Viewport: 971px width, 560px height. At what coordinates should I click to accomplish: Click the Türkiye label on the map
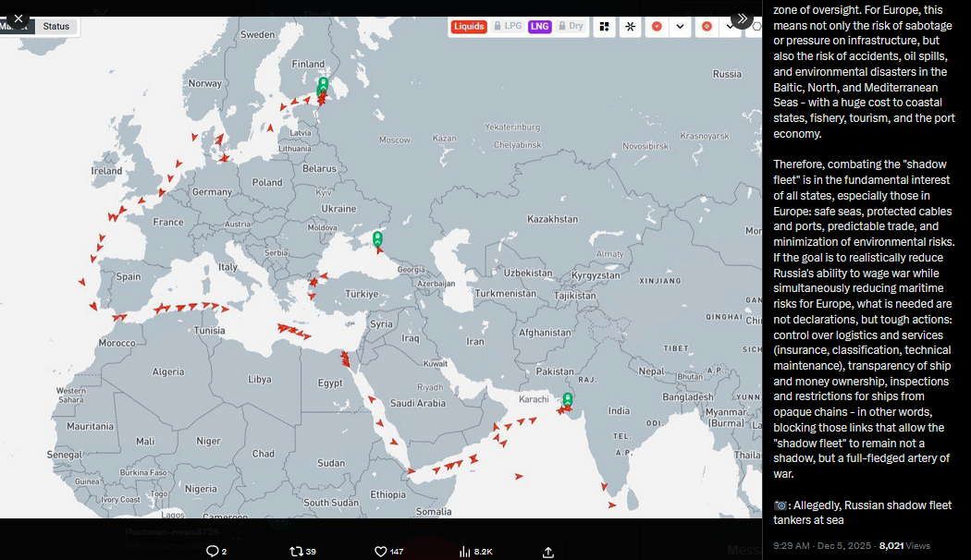pos(362,294)
